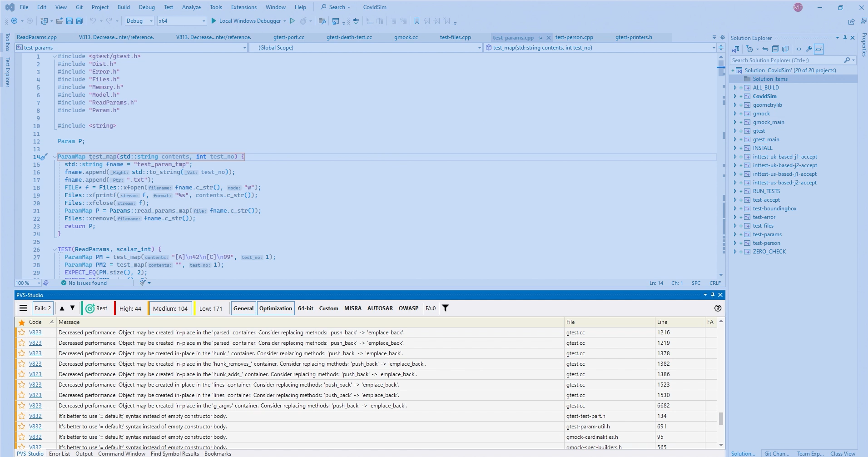Jump to next PVS-Studio warning with down arrow
The width and height of the screenshot is (868, 457).
pyautogui.click(x=72, y=308)
